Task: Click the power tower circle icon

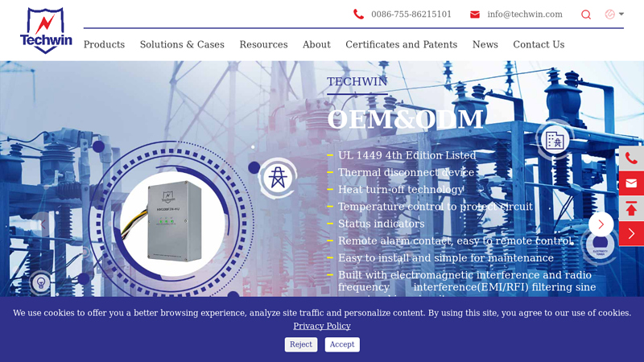Action: pyautogui.click(x=278, y=178)
